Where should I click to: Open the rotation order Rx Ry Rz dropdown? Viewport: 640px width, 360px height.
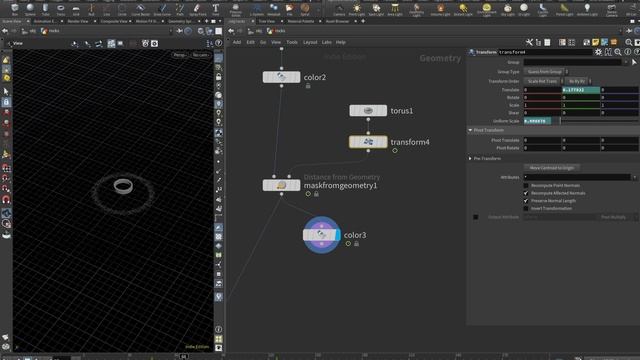coord(579,81)
